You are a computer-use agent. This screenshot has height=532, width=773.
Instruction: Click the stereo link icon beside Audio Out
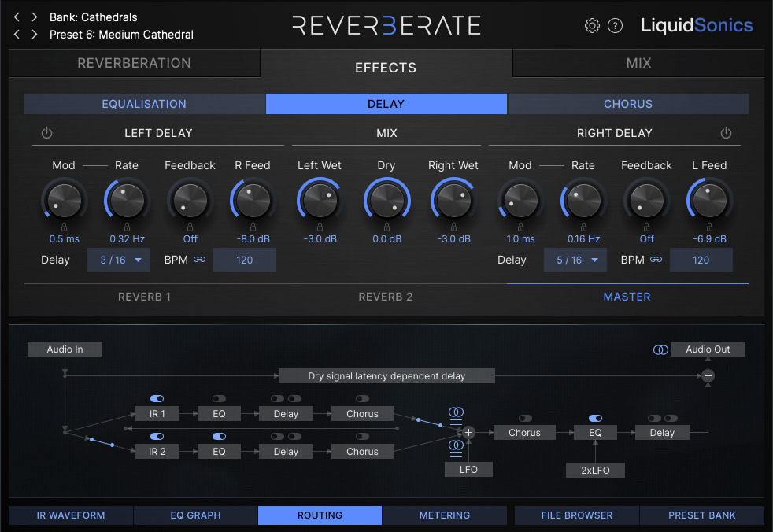click(x=660, y=349)
